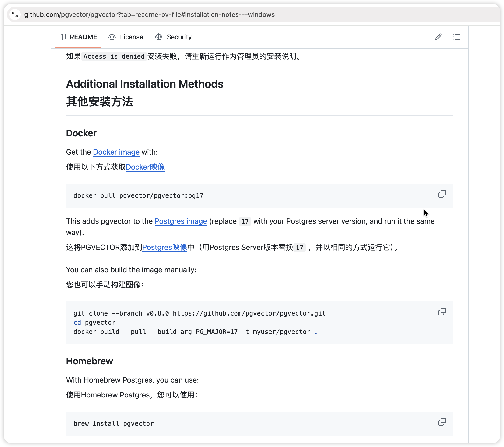
Task: Click the inline '17' code in English paragraph
Action: [x=245, y=221]
